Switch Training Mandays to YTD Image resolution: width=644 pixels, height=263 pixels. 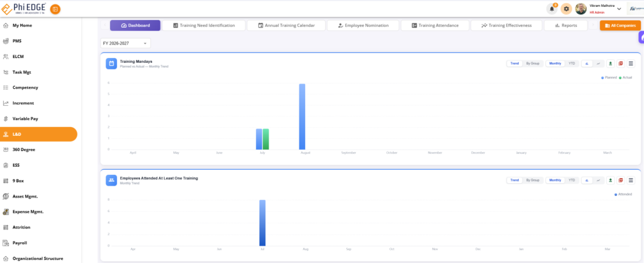click(x=572, y=64)
